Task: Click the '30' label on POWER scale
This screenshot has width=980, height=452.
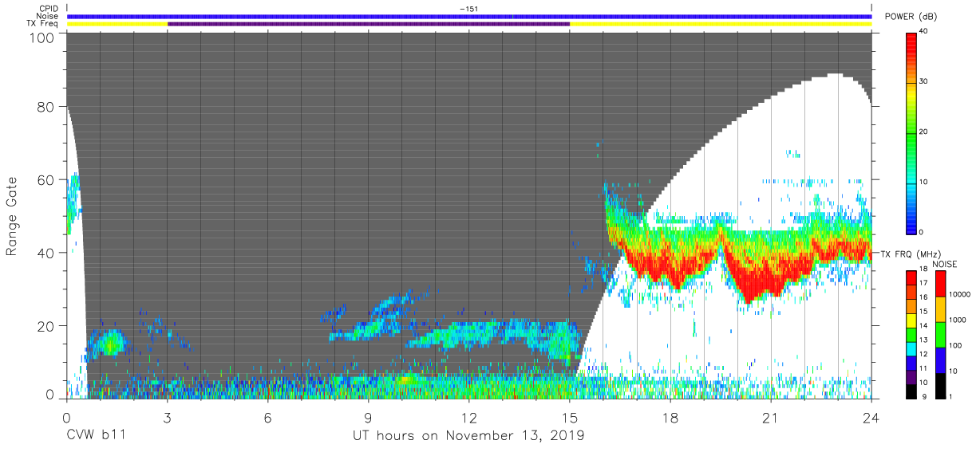Action: (924, 82)
